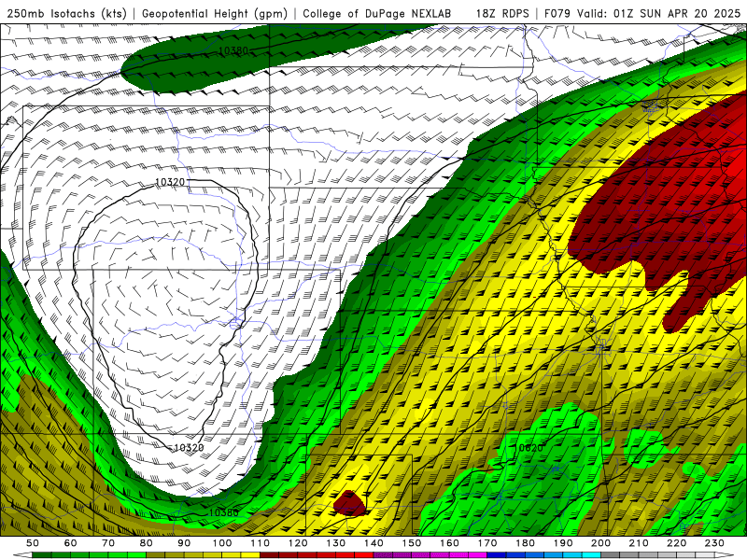Click the bright yellow swatch just left of 110
Image resolution: width=747 pixels, height=560 pixels.
tap(250, 555)
